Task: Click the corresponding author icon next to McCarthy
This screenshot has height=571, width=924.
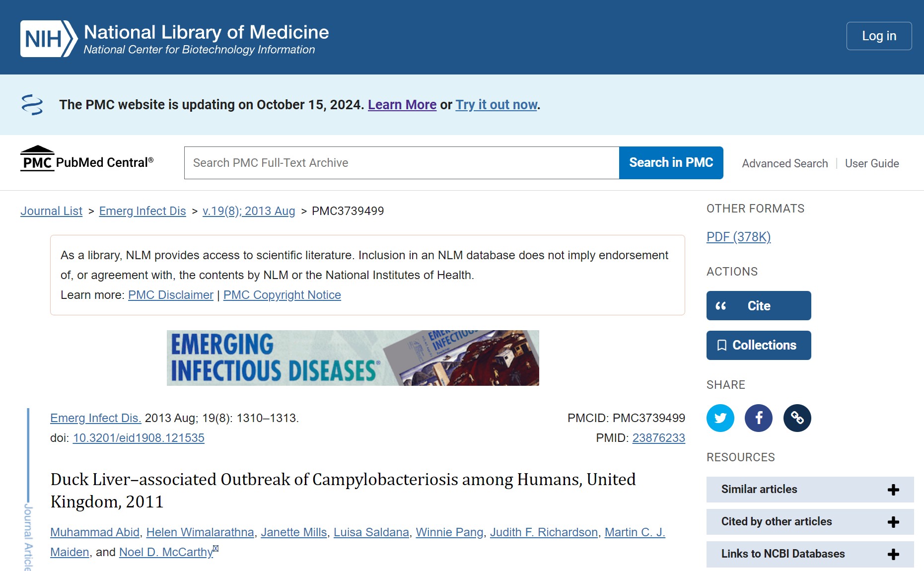Action: (x=215, y=548)
